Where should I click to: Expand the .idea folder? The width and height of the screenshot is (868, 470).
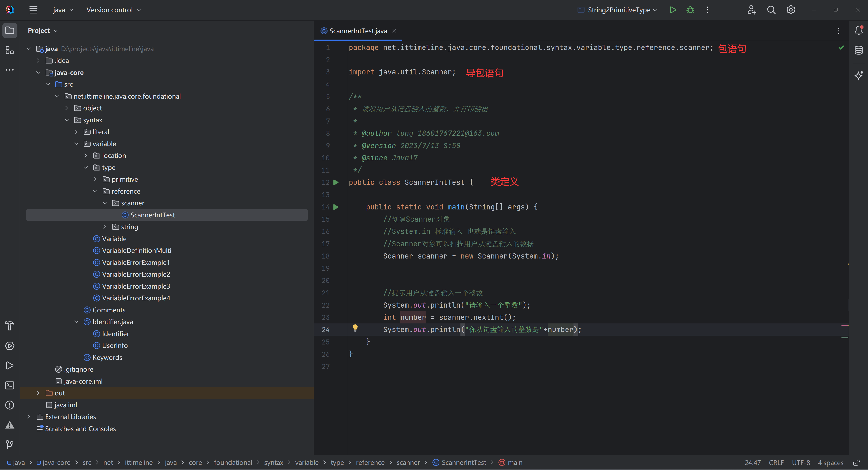coord(38,61)
